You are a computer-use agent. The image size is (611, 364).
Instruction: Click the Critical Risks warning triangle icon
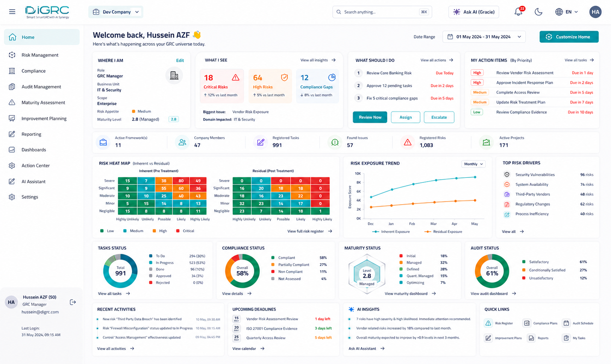click(235, 77)
